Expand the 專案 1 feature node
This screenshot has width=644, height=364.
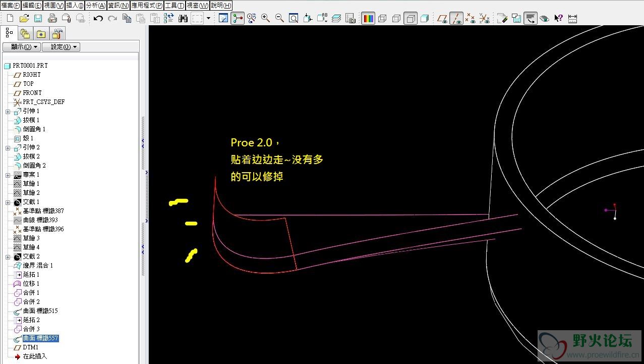click(x=8, y=175)
